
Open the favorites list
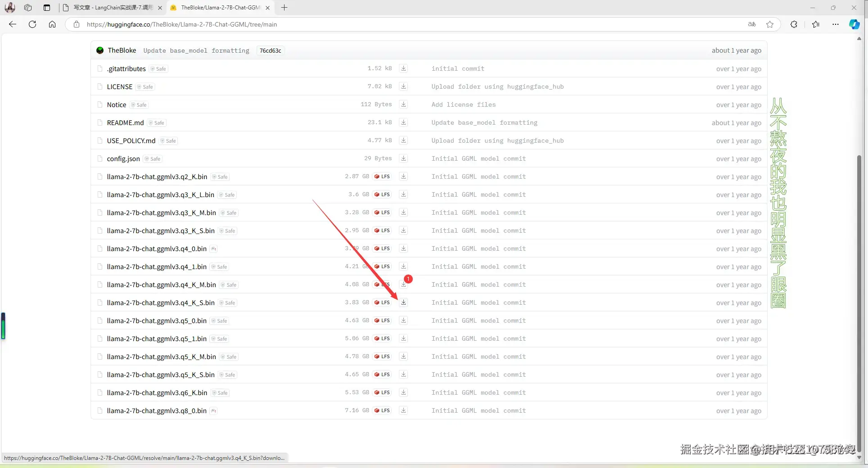point(816,24)
